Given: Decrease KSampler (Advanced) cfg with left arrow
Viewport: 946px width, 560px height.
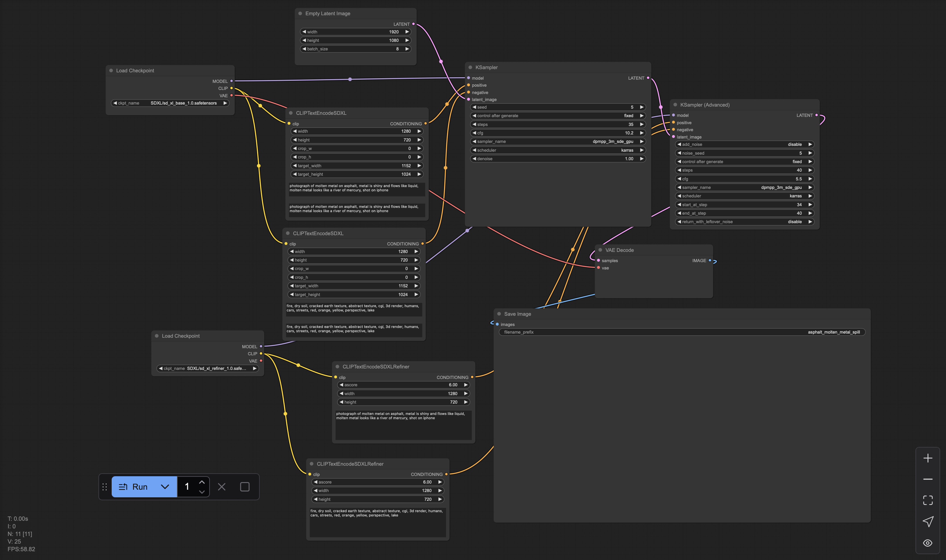Looking at the screenshot, I should (x=679, y=179).
